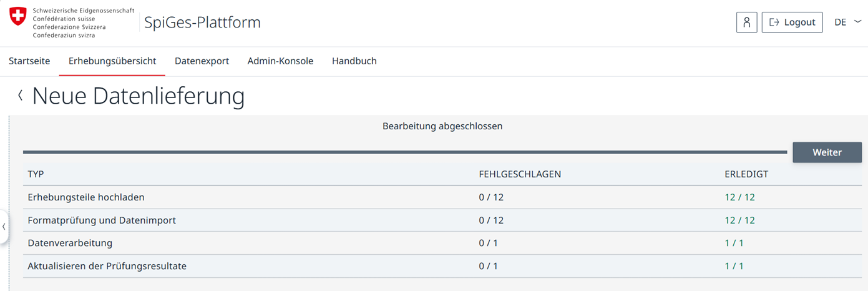Click the Logout button
The height and width of the screenshot is (291, 868).
tap(792, 22)
